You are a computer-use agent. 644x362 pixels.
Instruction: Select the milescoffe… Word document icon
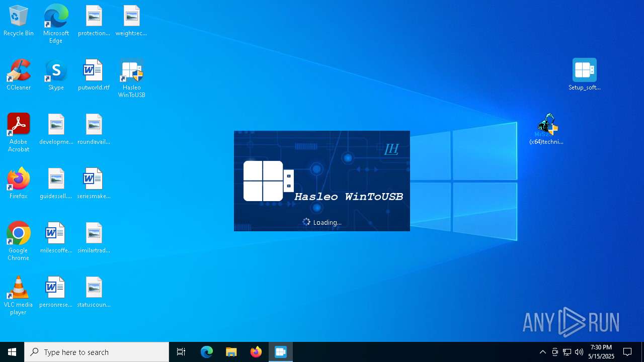coord(56,238)
